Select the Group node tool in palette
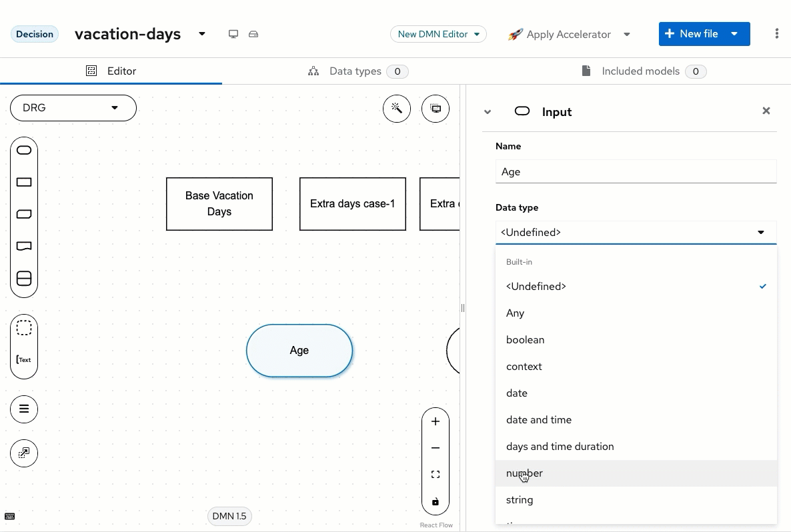The height and width of the screenshot is (532, 791). click(x=24, y=328)
